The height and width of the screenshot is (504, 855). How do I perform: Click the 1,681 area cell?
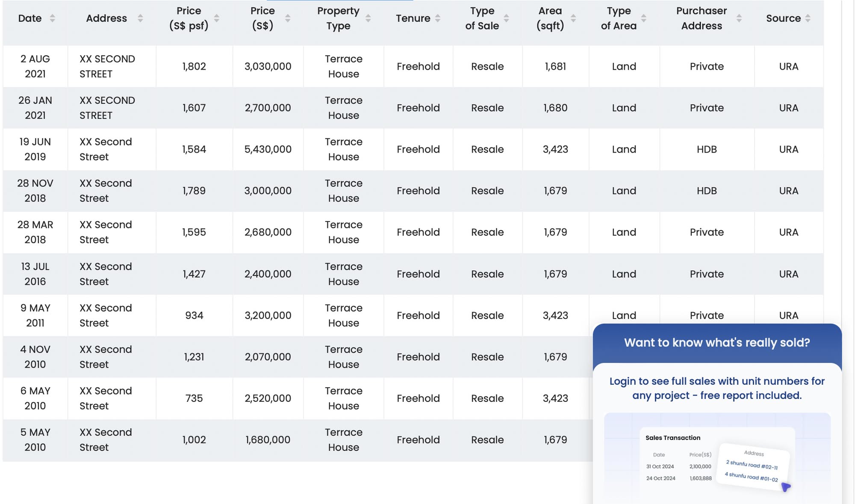555,66
